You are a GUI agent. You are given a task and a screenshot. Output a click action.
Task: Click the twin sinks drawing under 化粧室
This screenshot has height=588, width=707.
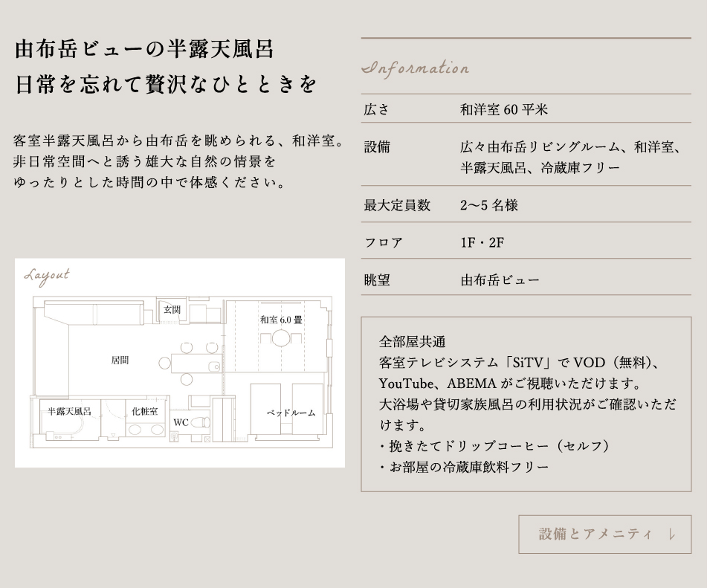(144, 428)
